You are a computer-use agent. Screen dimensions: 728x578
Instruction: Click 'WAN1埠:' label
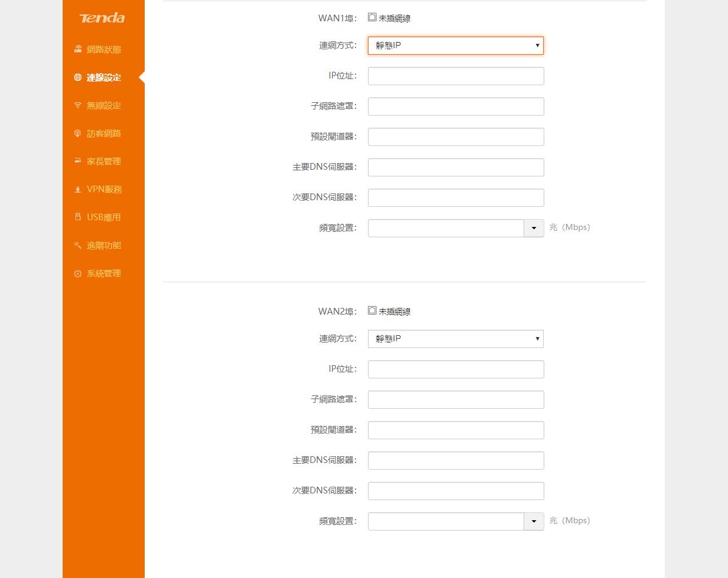coord(338,18)
